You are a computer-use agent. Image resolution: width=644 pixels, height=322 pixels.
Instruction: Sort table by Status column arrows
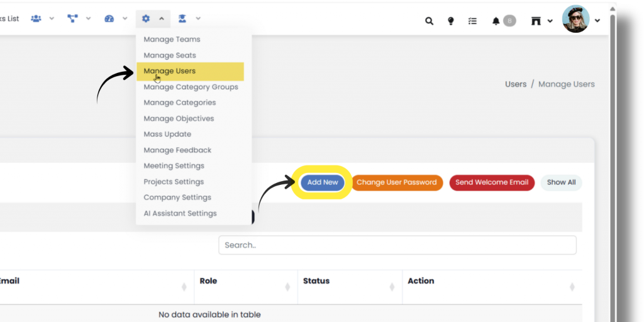click(392, 287)
